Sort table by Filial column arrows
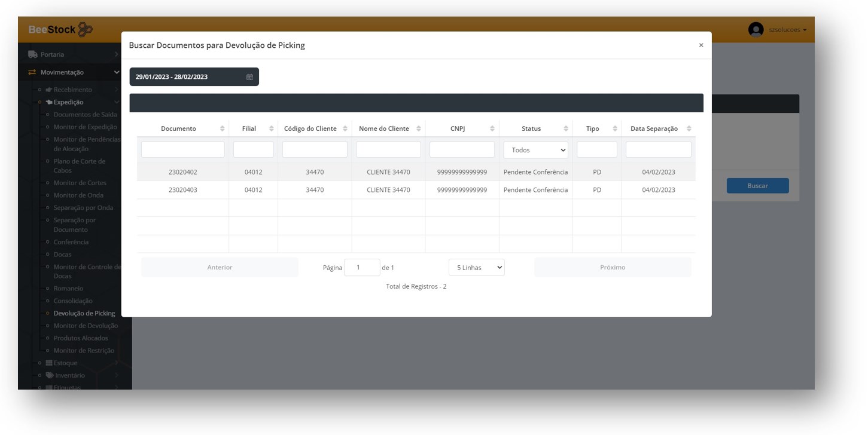 pos(272,129)
